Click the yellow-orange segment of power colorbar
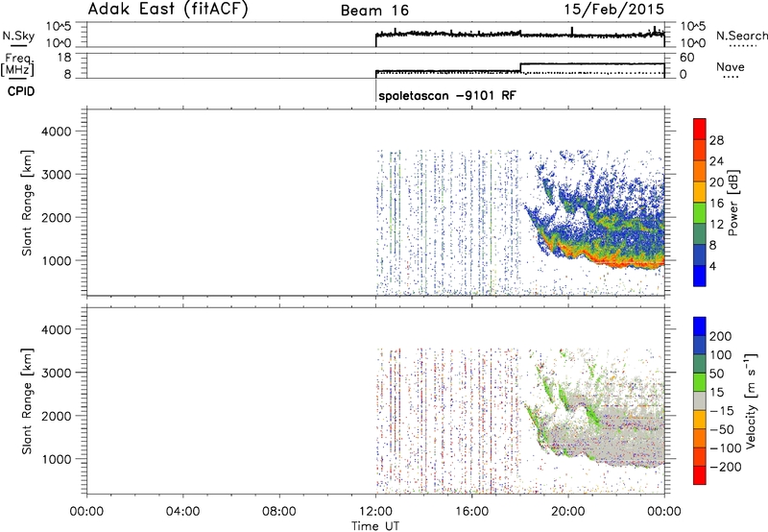768x532 pixels. pyautogui.click(x=700, y=192)
